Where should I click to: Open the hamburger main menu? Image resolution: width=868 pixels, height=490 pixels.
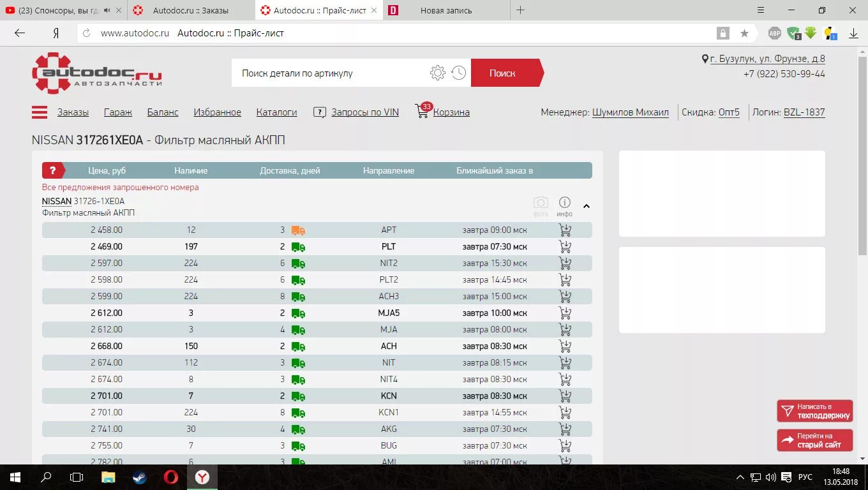[x=40, y=112]
